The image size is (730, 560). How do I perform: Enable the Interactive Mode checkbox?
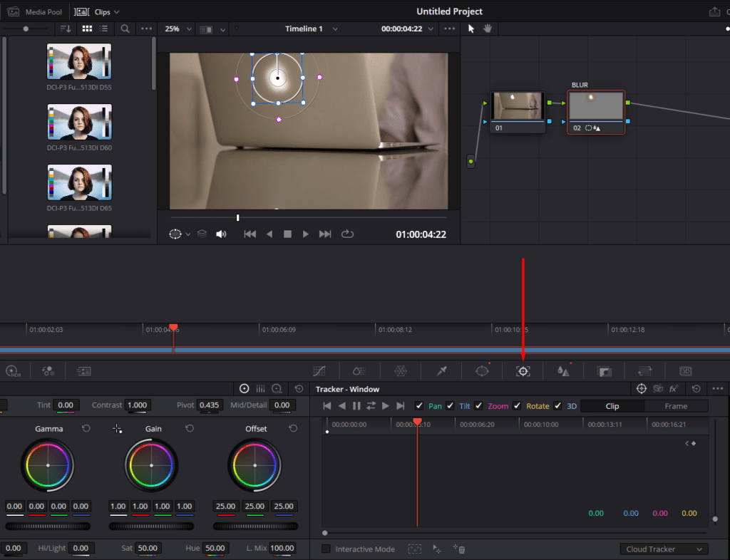(326, 549)
